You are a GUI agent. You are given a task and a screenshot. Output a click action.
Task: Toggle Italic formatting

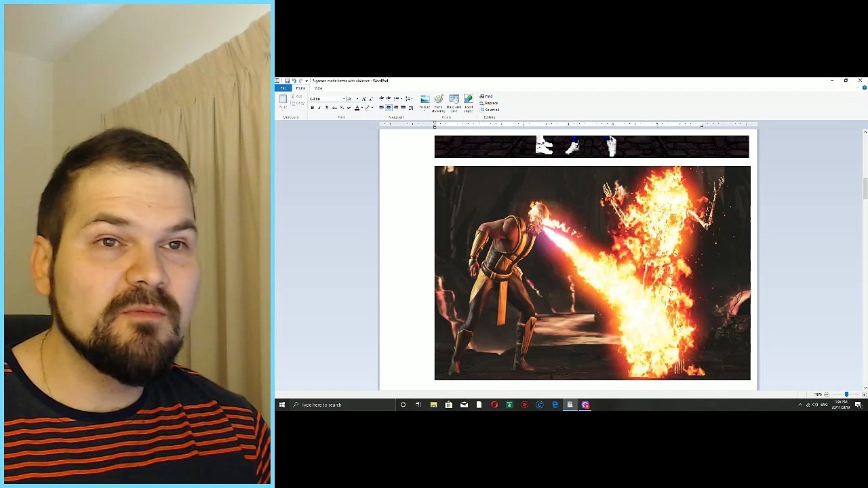point(319,108)
